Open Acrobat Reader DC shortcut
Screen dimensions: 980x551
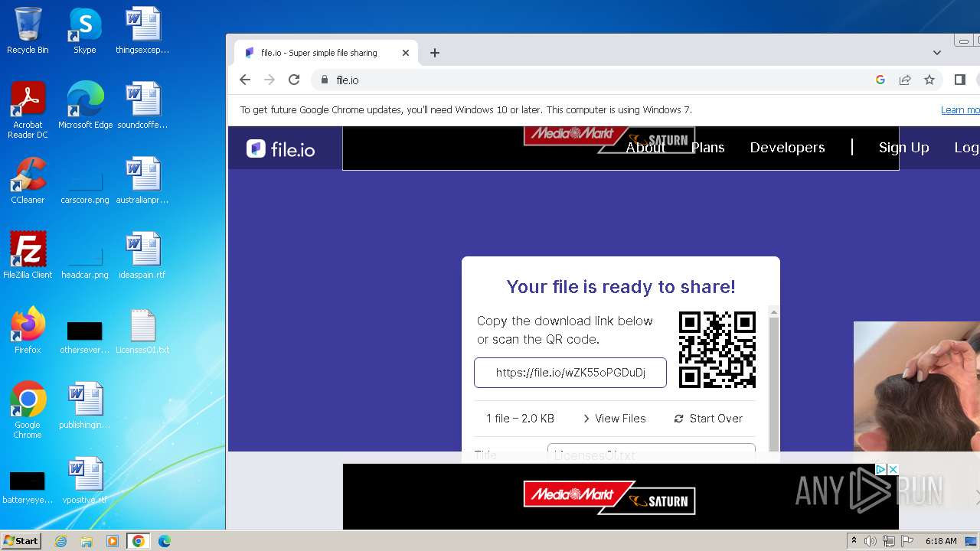point(28,110)
